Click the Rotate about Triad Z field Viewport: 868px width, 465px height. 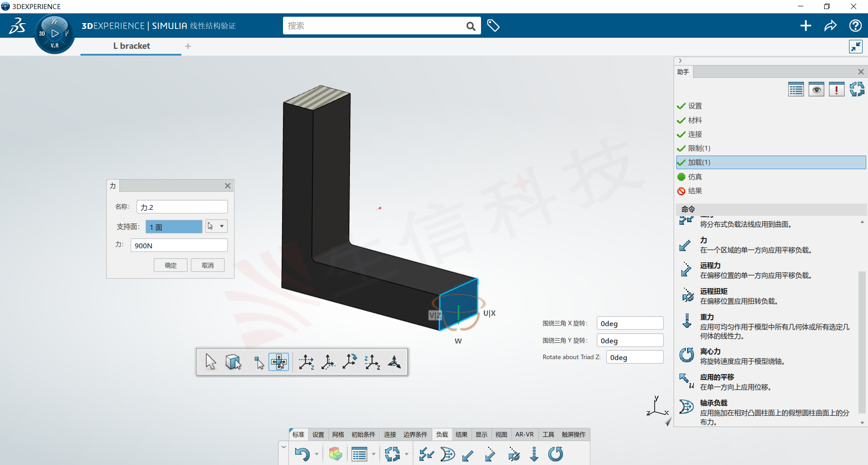pyautogui.click(x=635, y=357)
